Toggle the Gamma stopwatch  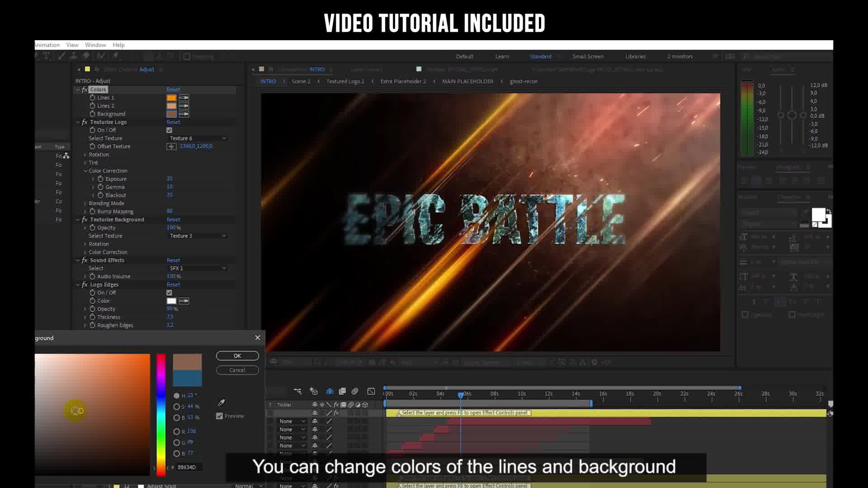click(100, 187)
